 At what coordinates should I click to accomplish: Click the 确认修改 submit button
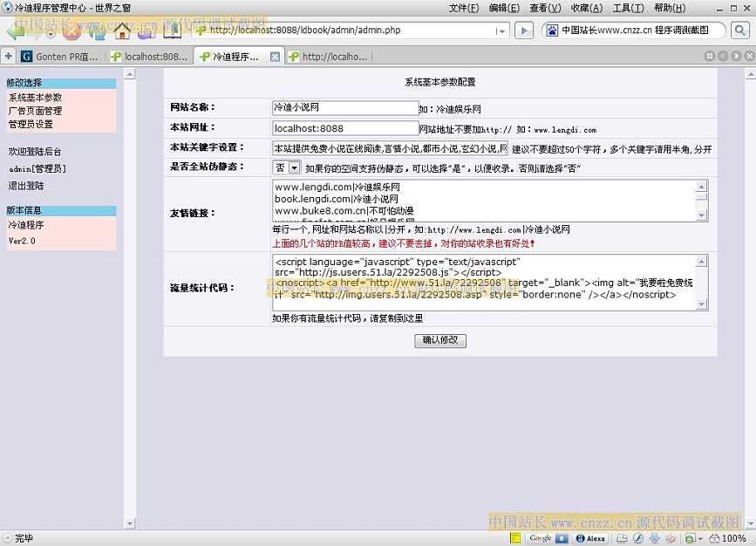point(440,340)
